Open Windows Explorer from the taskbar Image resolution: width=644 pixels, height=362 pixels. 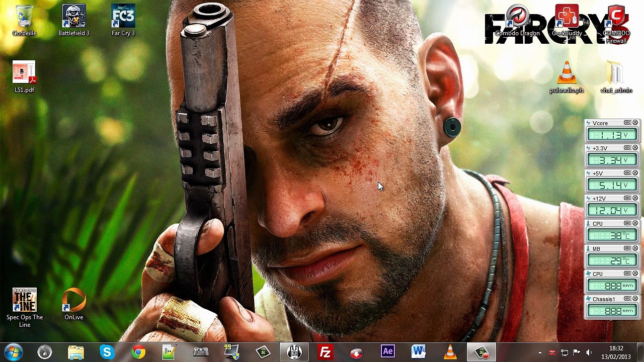[x=76, y=352]
